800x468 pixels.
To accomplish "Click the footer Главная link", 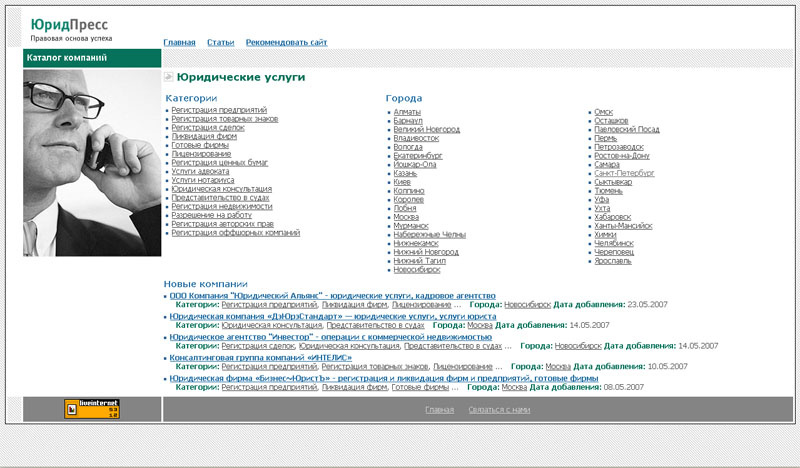I will (x=439, y=410).
